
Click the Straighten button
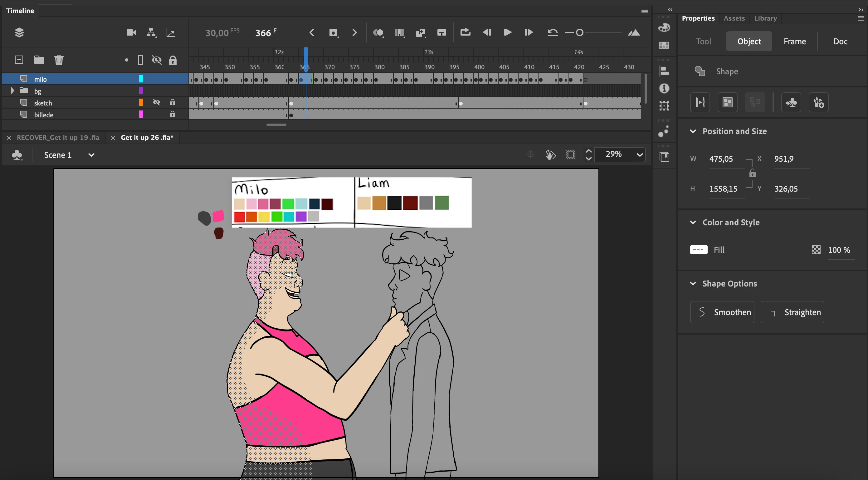[792, 312]
